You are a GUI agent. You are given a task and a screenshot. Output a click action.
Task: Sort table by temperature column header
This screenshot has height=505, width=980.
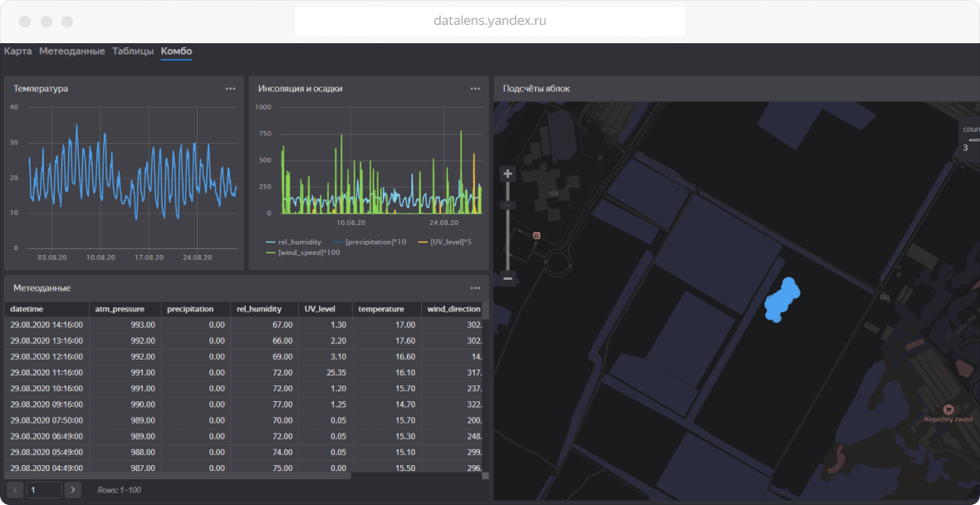pos(380,309)
